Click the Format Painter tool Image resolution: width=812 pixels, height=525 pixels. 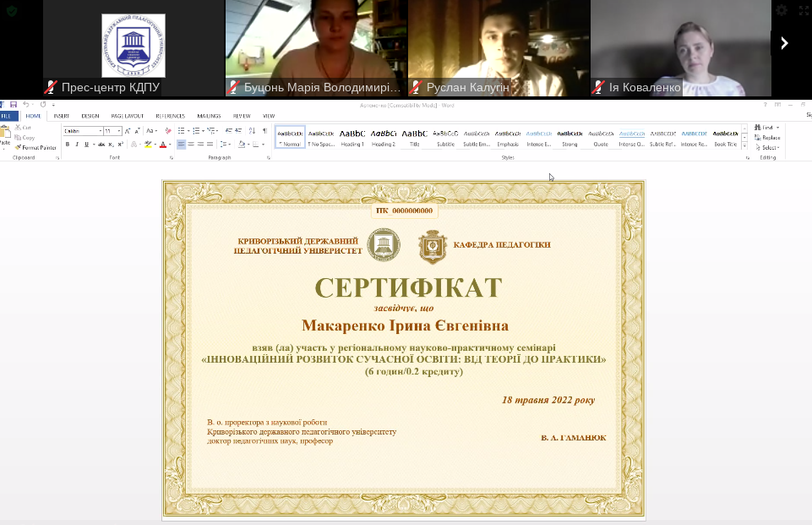36,147
